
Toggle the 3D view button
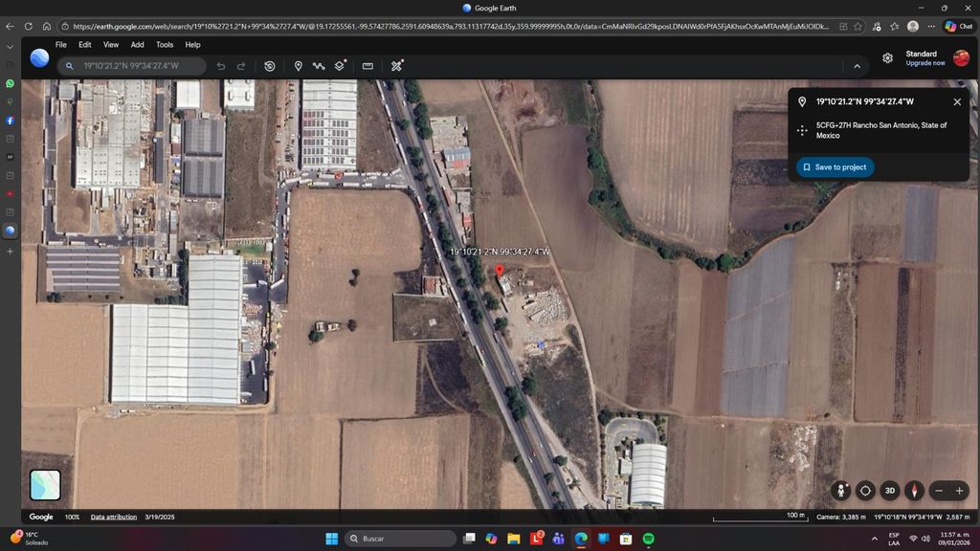889,491
